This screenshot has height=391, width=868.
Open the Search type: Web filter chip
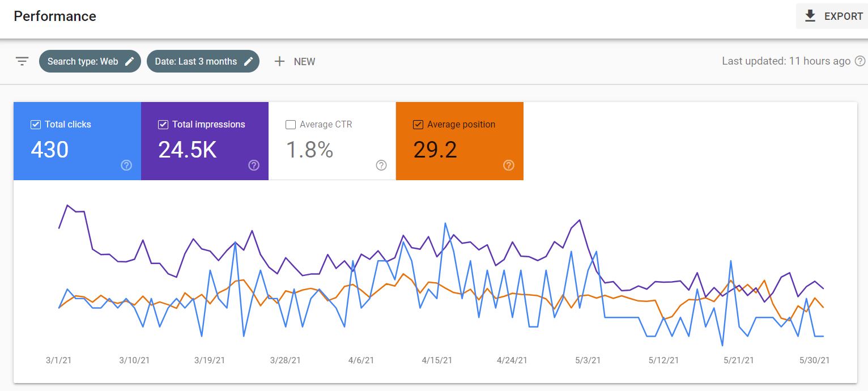[x=90, y=61]
